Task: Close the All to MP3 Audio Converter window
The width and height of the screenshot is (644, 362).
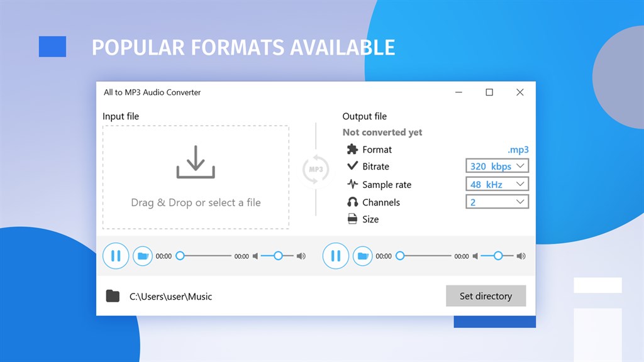Action: click(520, 92)
